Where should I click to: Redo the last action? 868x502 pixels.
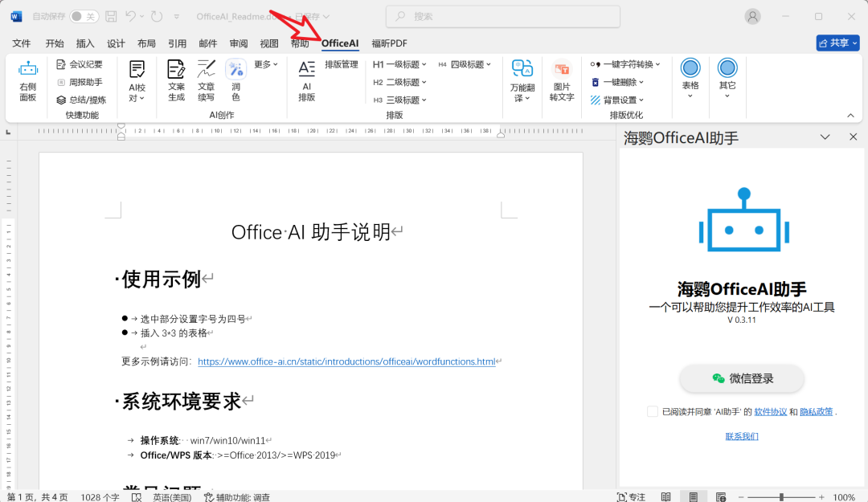[157, 17]
